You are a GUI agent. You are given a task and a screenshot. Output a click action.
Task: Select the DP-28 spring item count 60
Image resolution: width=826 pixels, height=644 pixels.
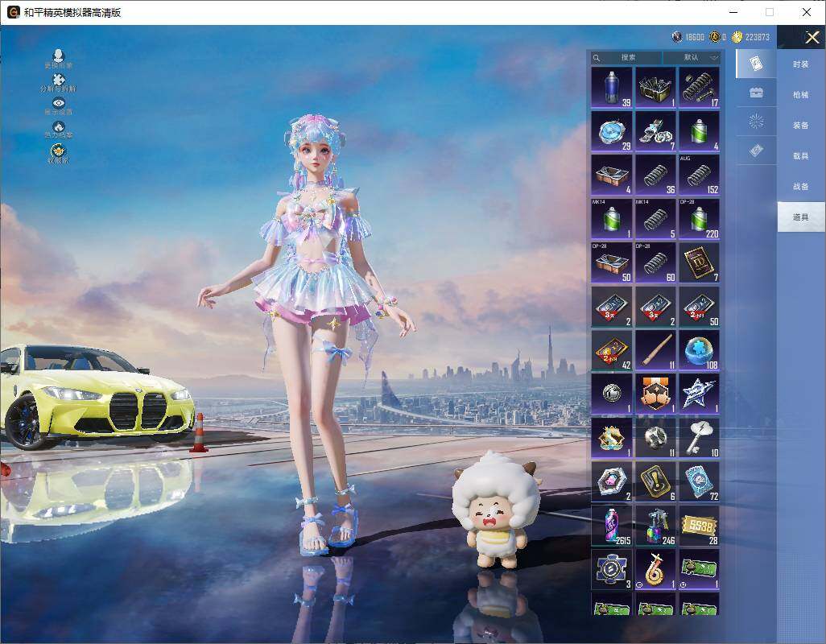click(655, 262)
